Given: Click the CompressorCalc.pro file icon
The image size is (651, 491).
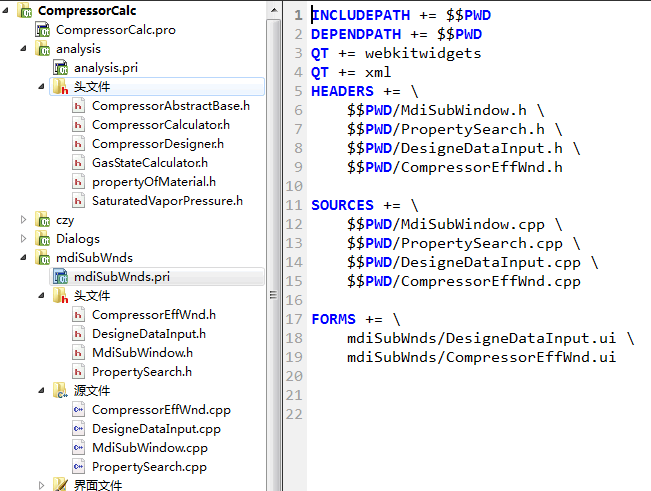Looking at the screenshot, I should pos(42,30).
